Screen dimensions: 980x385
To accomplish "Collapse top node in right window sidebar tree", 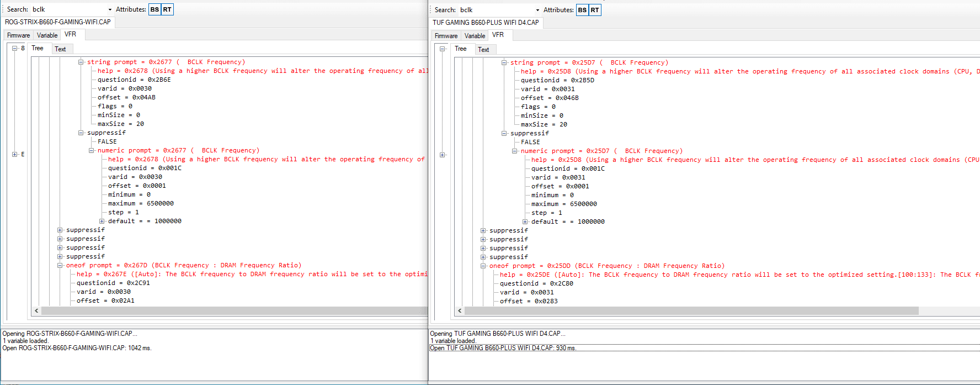I will pos(443,49).
